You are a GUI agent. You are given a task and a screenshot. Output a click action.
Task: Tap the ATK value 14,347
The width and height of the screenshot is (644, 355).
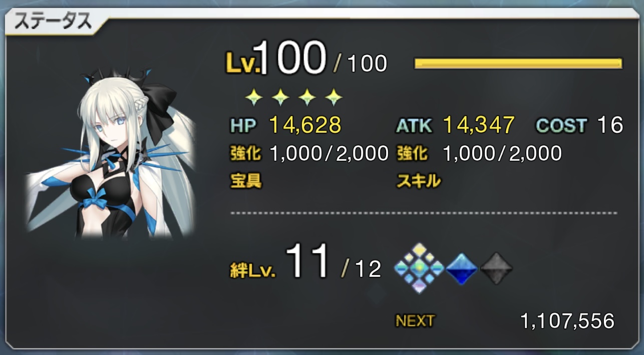pyautogui.click(x=479, y=125)
